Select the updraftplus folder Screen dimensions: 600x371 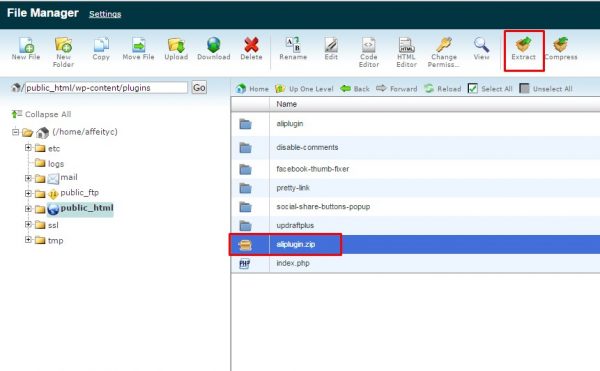416,225
